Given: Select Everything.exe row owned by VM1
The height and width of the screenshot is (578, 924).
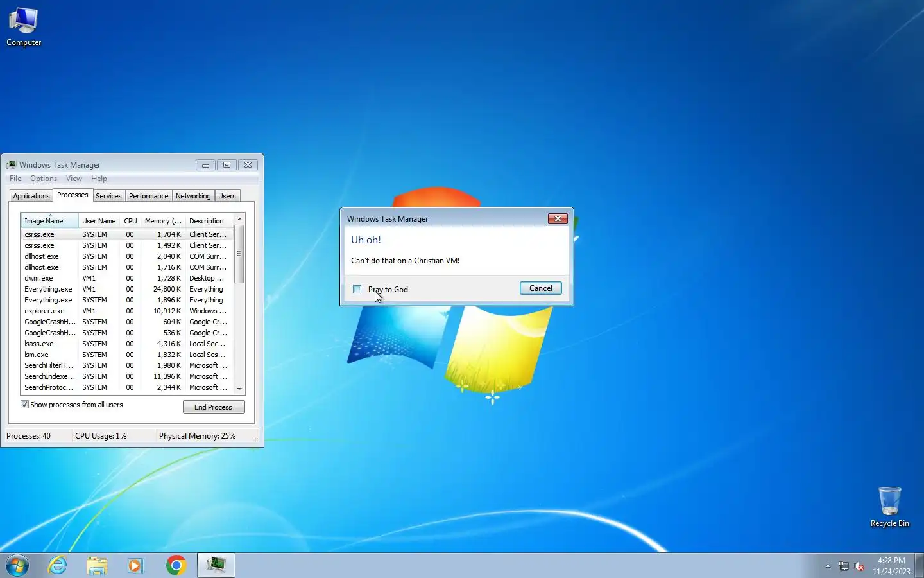Looking at the screenshot, I should click(127, 289).
